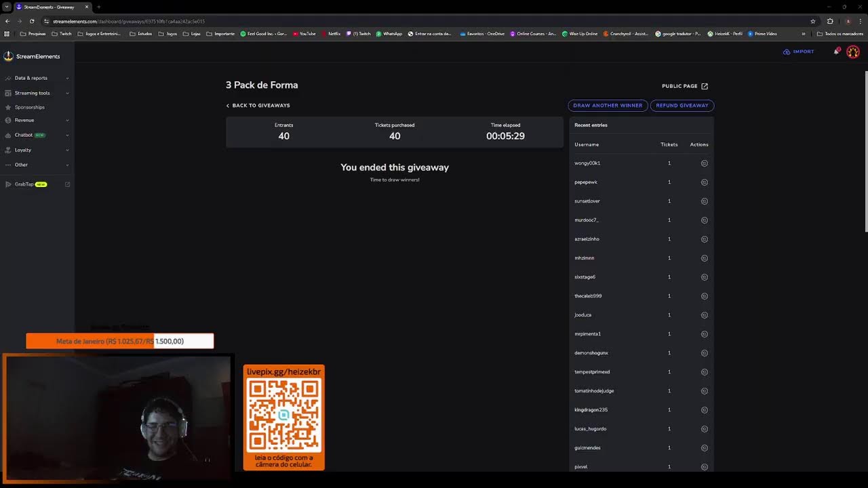Open the GrabTap external link icon
Image resolution: width=868 pixels, height=488 pixels.
[x=67, y=184]
